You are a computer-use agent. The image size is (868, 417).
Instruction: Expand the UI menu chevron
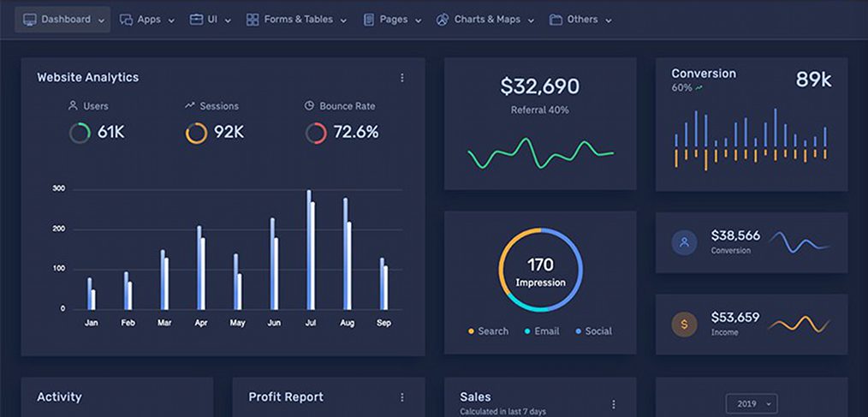(228, 21)
